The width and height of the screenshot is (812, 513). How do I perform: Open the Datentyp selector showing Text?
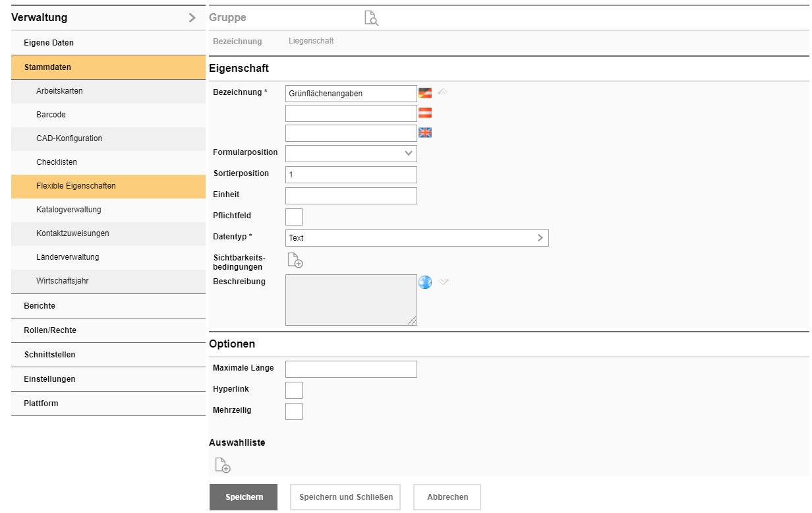(417, 238)
